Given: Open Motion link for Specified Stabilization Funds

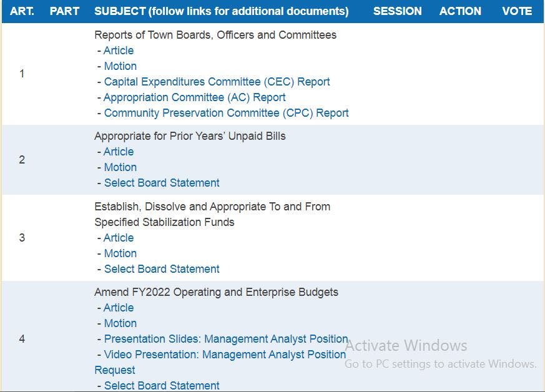Looking at the screenshot, I should 120,253.
